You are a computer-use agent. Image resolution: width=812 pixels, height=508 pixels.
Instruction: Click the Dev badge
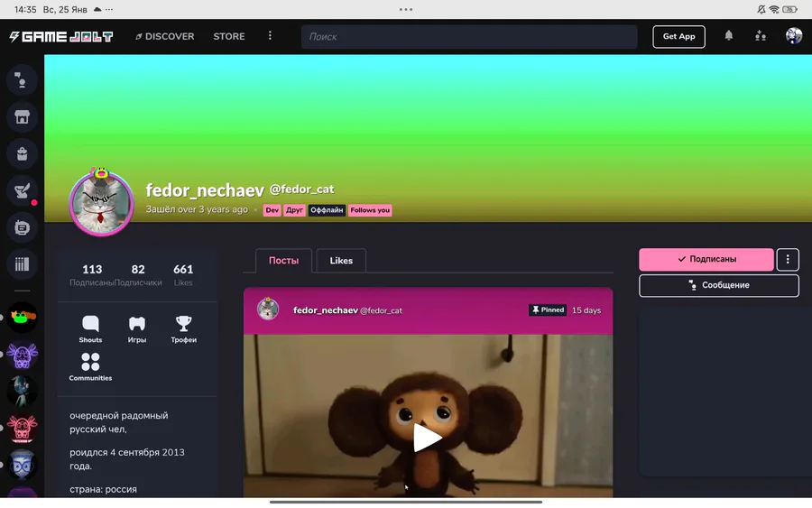pyautogui.click(x=272, y=210)
